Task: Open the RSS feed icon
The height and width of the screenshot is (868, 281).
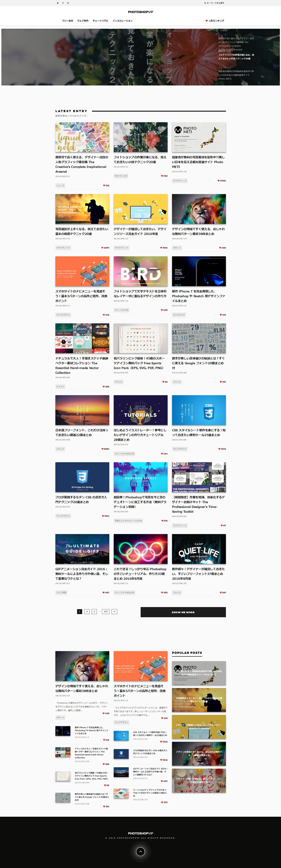Action: coord(68,3)
